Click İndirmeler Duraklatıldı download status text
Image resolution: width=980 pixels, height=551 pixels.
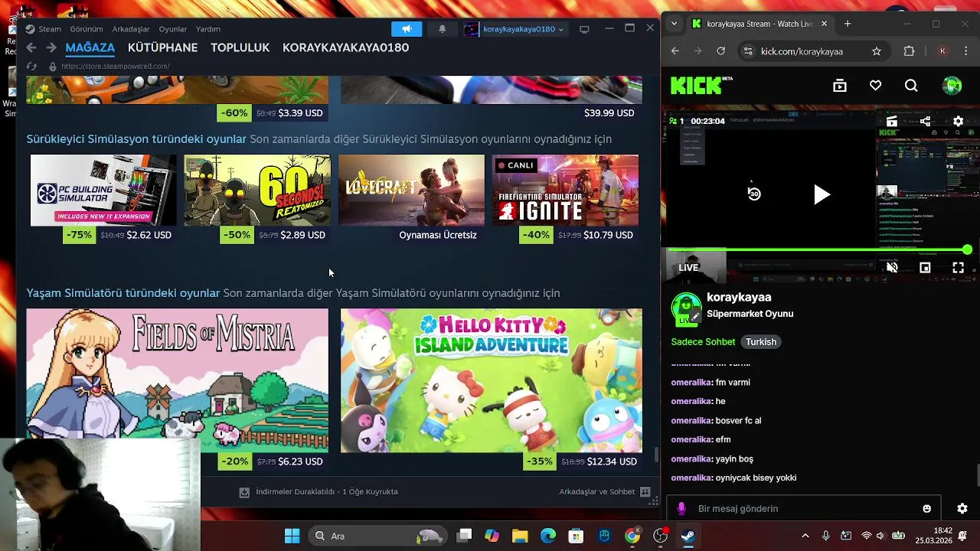coord(327,492)
